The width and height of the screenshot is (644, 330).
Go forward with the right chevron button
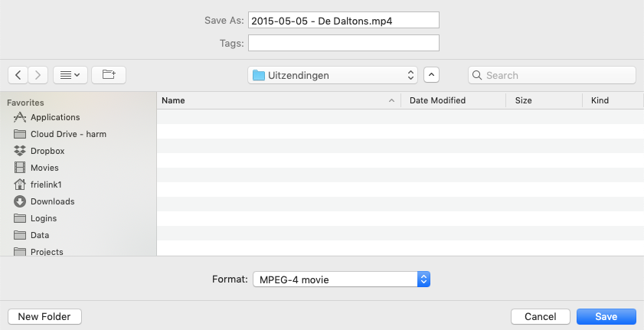[38, 75]
